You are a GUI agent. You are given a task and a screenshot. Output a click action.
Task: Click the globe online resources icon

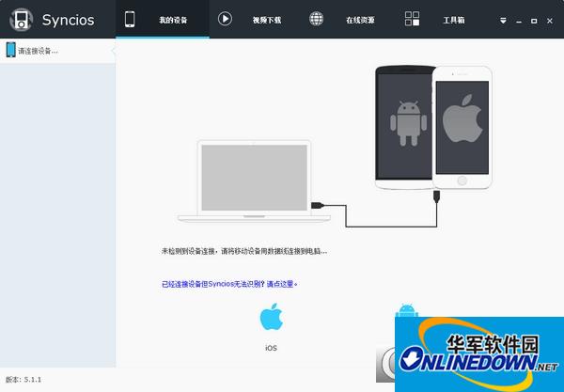tap(316, 19)
